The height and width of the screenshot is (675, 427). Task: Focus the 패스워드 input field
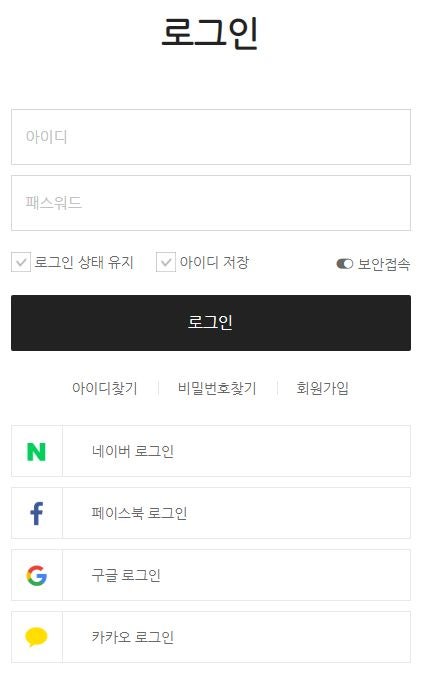(x=211, y=203)
